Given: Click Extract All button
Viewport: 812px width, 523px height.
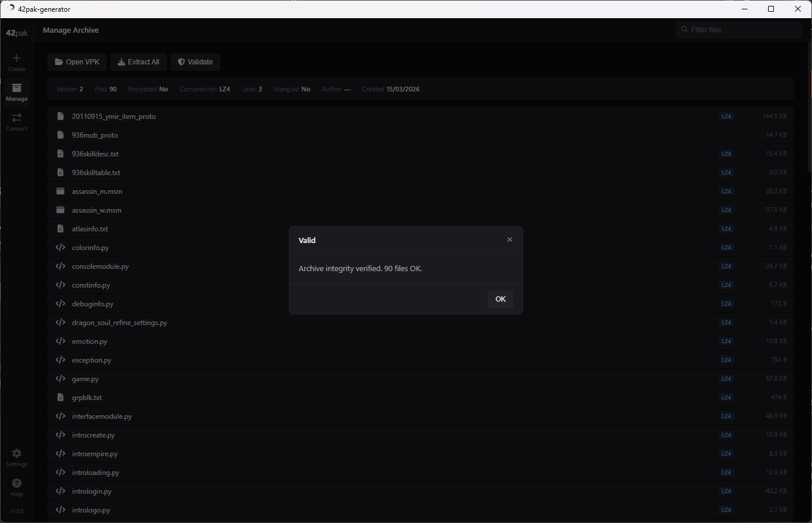Looking at the screenshot, I should pos(139,62).
